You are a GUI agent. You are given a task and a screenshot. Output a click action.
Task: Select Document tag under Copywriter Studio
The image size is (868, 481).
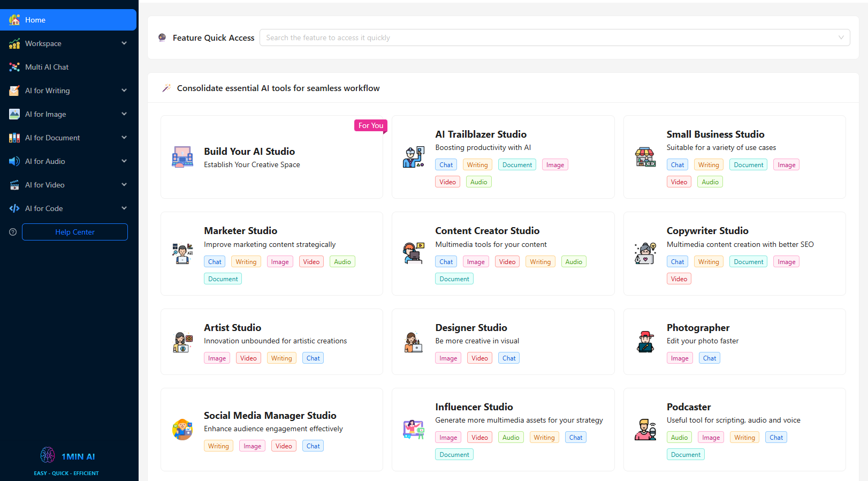[x=748, y=262]
